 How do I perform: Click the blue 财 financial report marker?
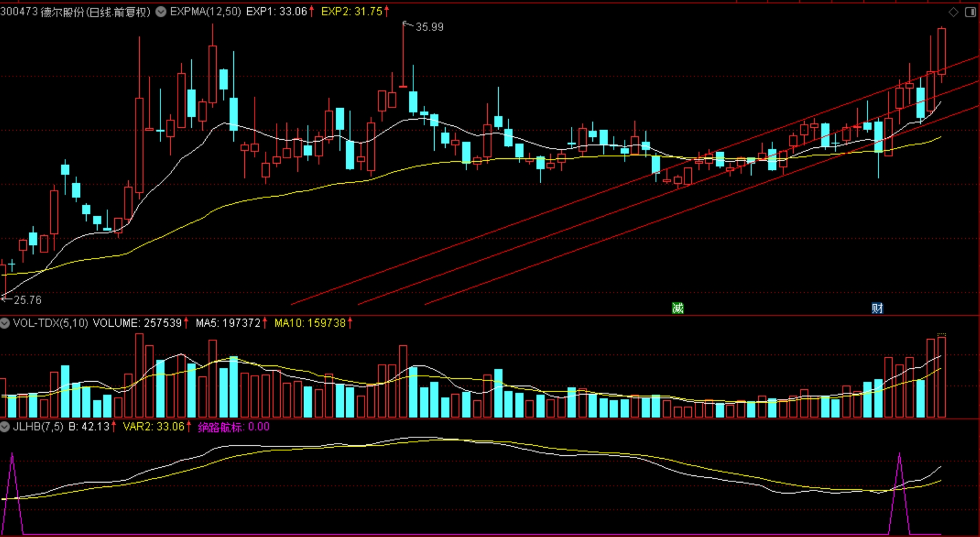click(877, 308)
